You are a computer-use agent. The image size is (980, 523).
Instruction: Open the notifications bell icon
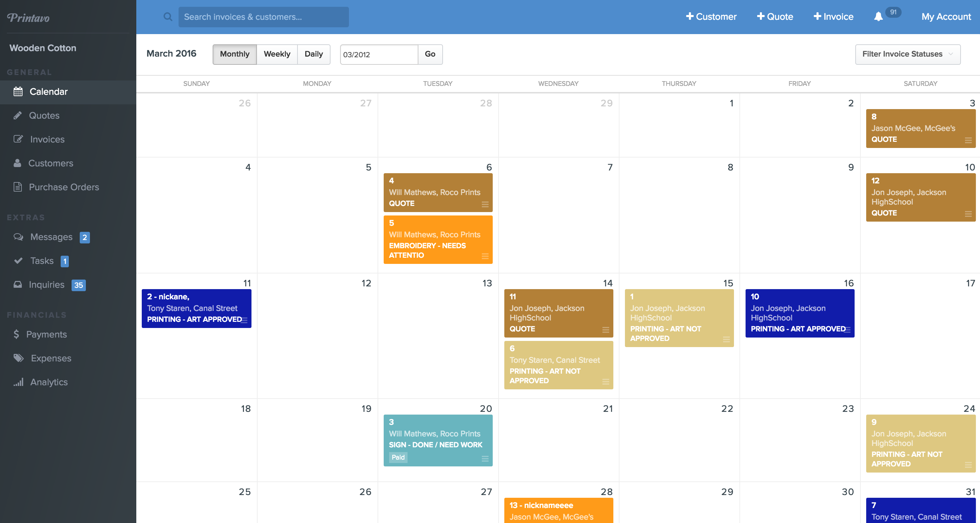(878, 17)
